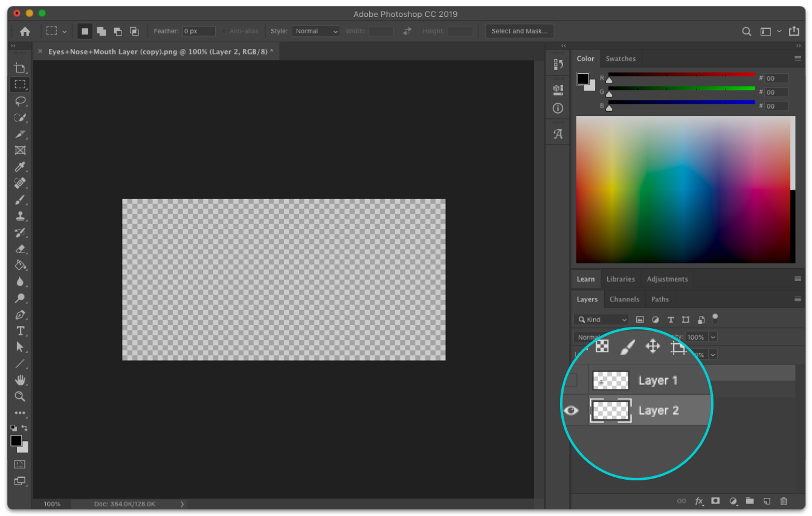Select the Eraser tool
Screen dimensions: 812x516
tap(20, 248)
